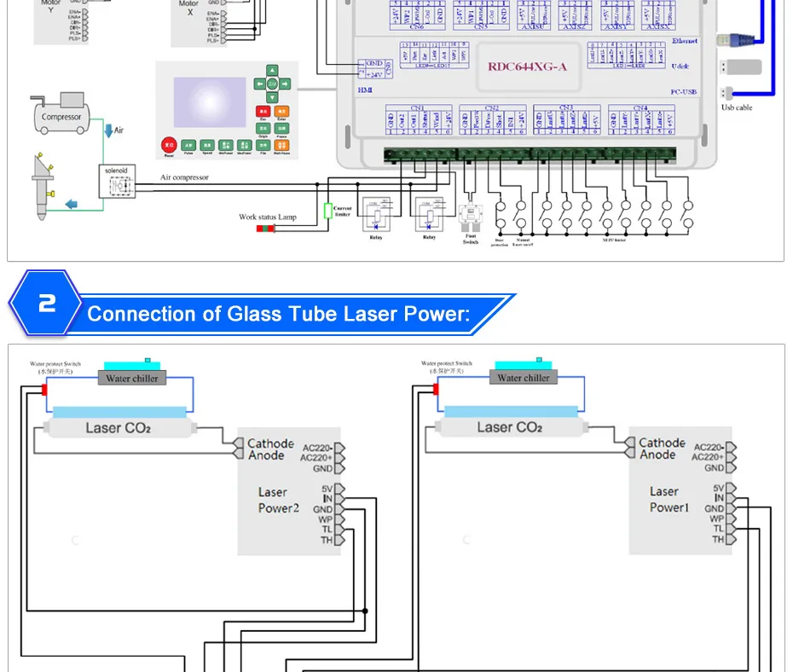Click the red-green work status lamp

tap(265, 229)
